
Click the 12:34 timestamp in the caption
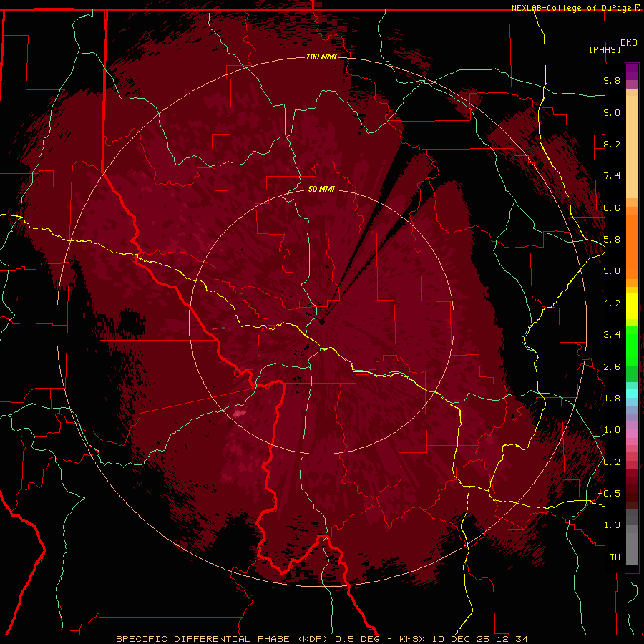pyautogui.click(x=513, y=639)
